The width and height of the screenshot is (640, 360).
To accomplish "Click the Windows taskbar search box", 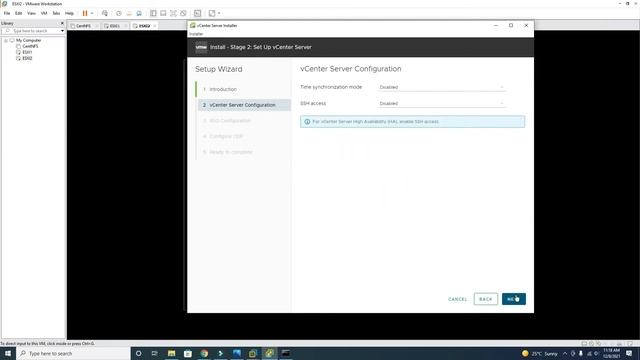I will coord(73,353).
